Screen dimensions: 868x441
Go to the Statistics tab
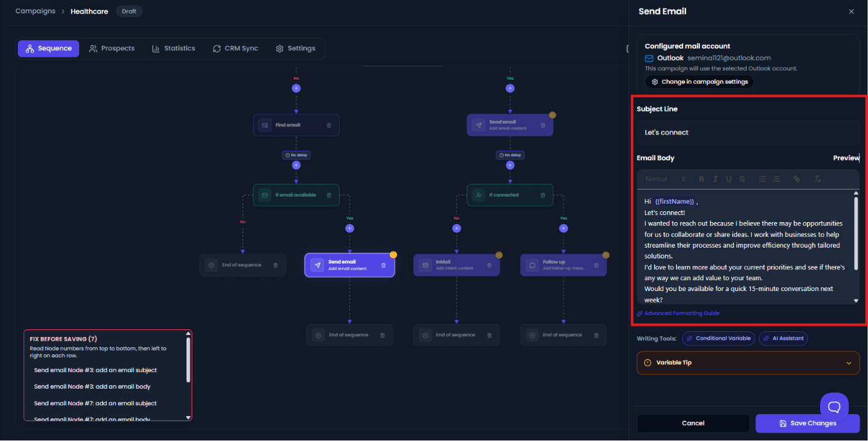pyautogui.click(x=174, y=49)
